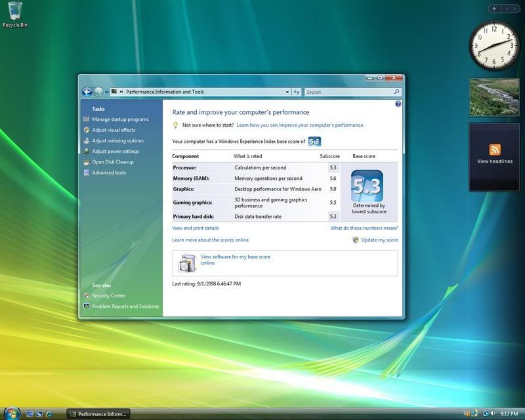Click the Last rating date text
This screenshot has width=525, height=420.
point(206,284)
